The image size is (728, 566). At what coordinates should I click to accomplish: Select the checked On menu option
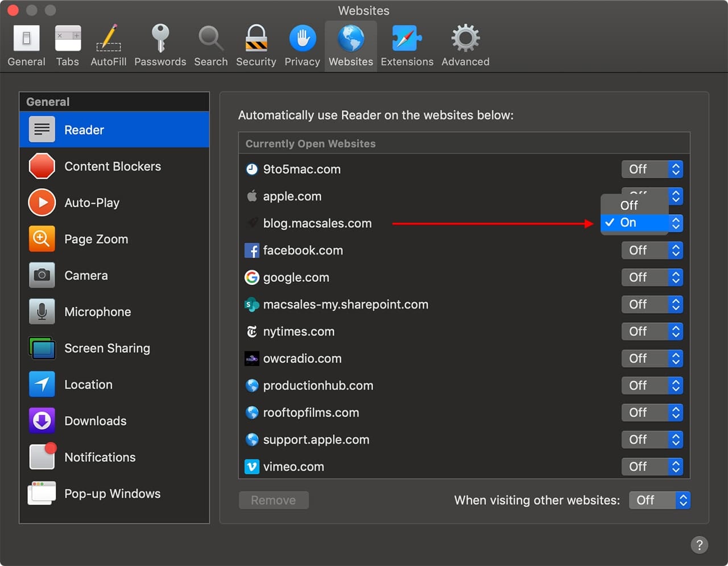629,223
